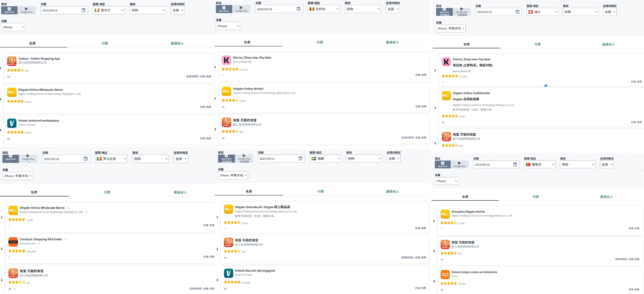This screenshot has height=294, width=644.
Task: Switch to 最高收入 tab in Belgium panel
Action: click(x=392, y=42)
